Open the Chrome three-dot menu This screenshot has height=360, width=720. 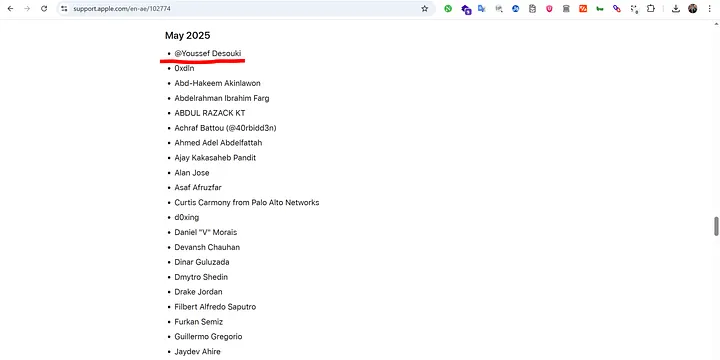click(x=709, y=9)
